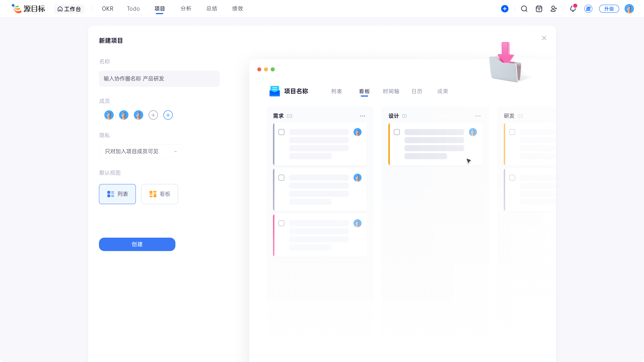Switch to the OKR tab
The image size is (644, 362).
[x=108, y=9]
